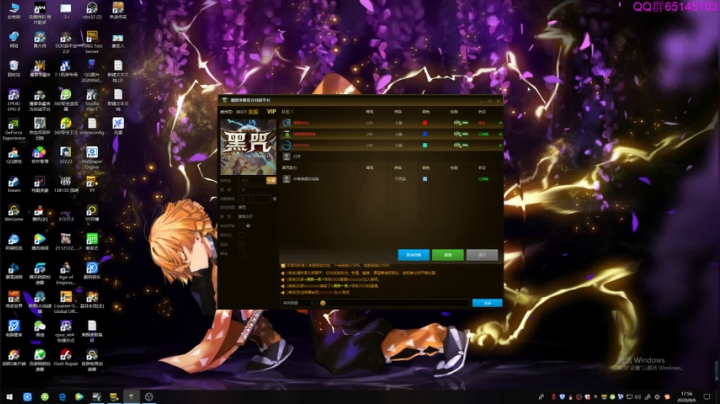The image size is (720, 404).
Task: Click the 黑咒 map thumbnail
Action: [248, 147]
